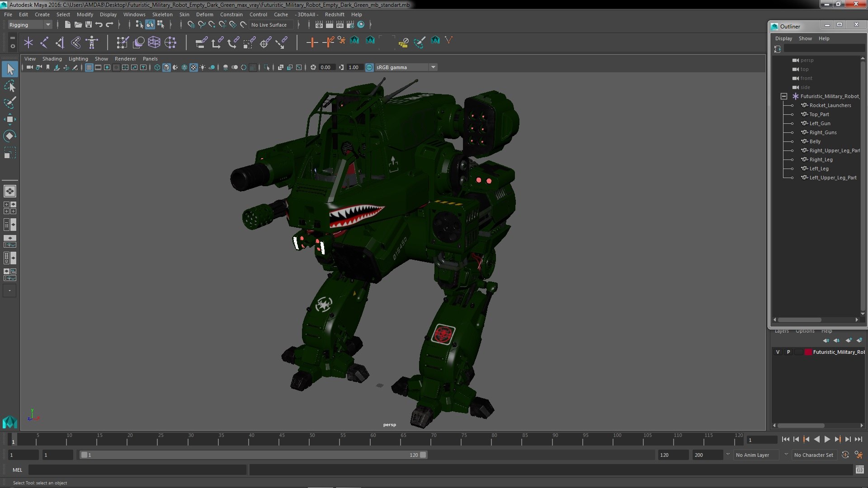Screen dimensions: 868x488
Task: Choose the Move tool in toolbox
Action: (10, 119)
